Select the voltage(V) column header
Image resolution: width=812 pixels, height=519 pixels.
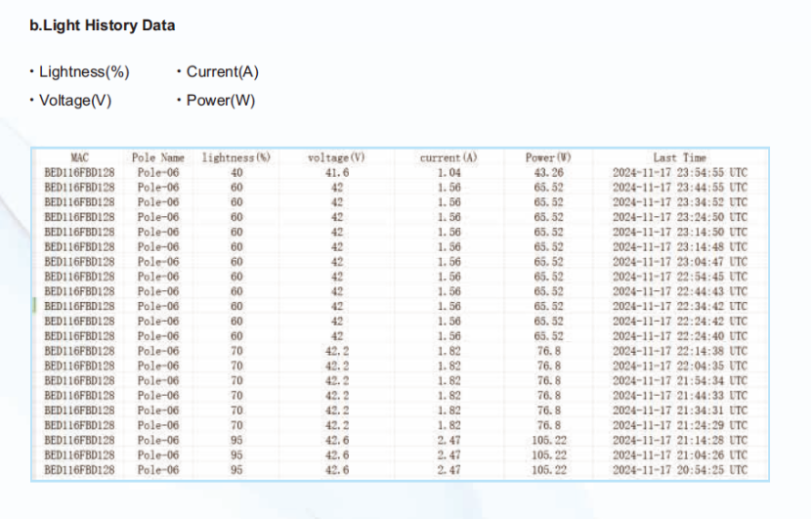[x=336, y=157]
